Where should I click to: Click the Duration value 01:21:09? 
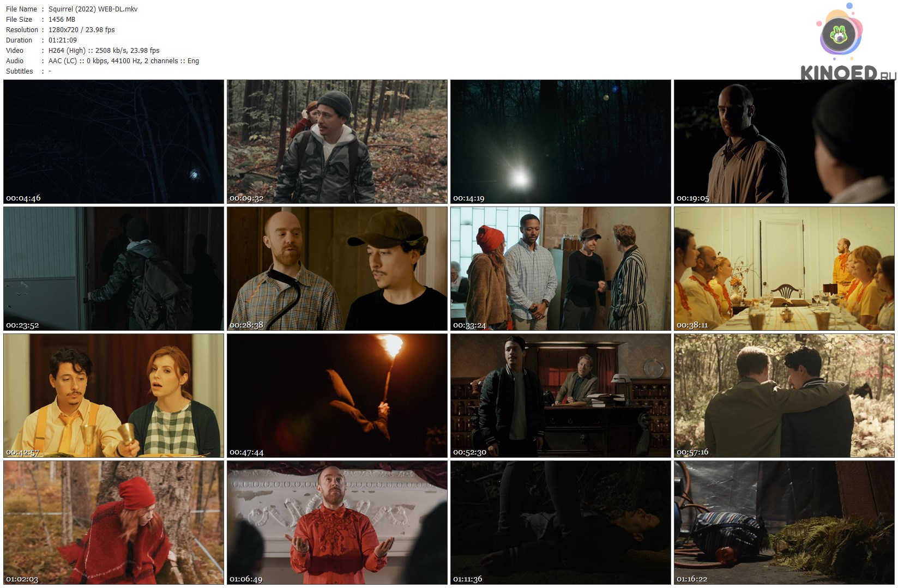coord(63,40)
